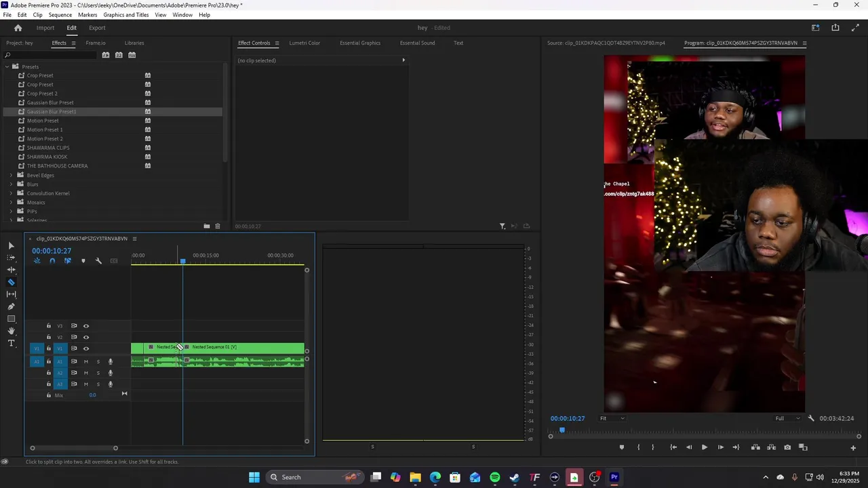
Task: Switch to Libraries tab
Action: 134,43
